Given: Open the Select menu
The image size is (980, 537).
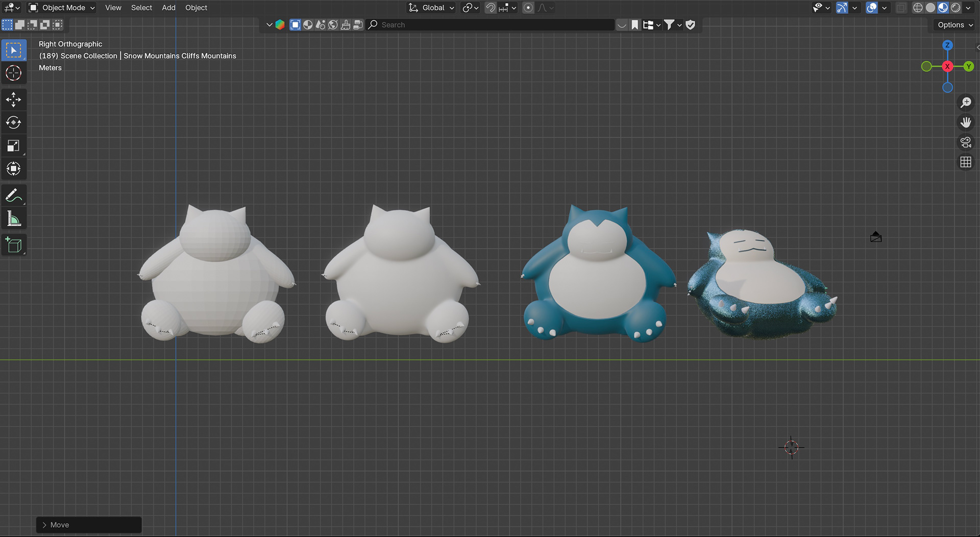Looking at the screenshot, I should (x=141, y=8).
